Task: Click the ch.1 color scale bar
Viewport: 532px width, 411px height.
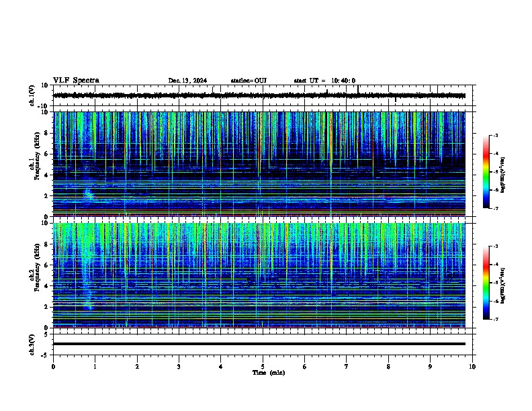Action: point(486,172)
